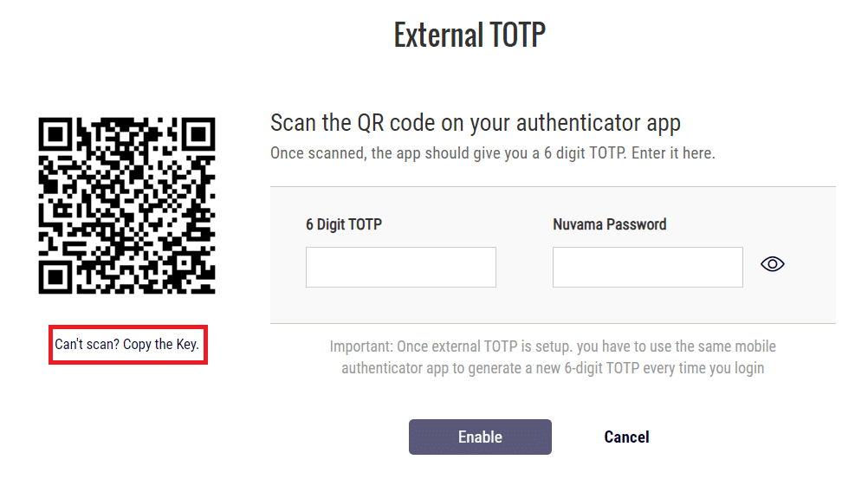Viewport: 868px width, 479px height.
Task: Click the "Once scanned" instruction text
Action: (x=493, y=152)
